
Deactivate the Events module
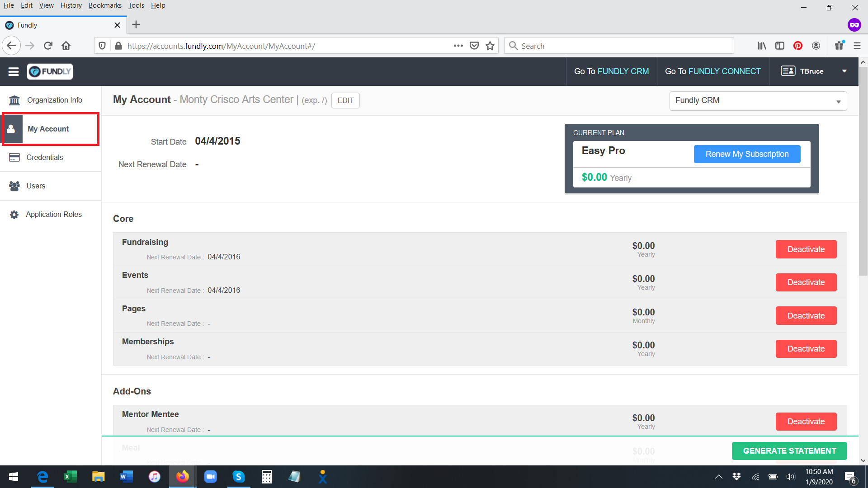coord(806,282)
